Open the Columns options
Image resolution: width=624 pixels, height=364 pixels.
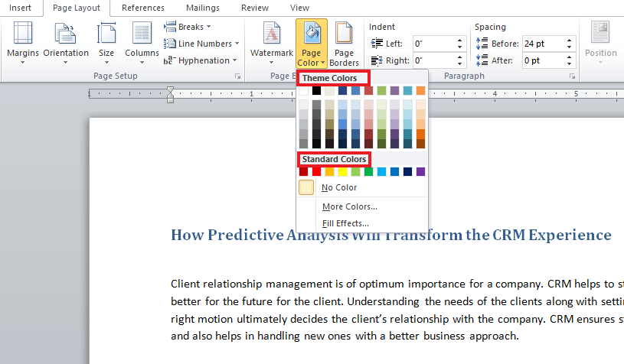[142, 43]
